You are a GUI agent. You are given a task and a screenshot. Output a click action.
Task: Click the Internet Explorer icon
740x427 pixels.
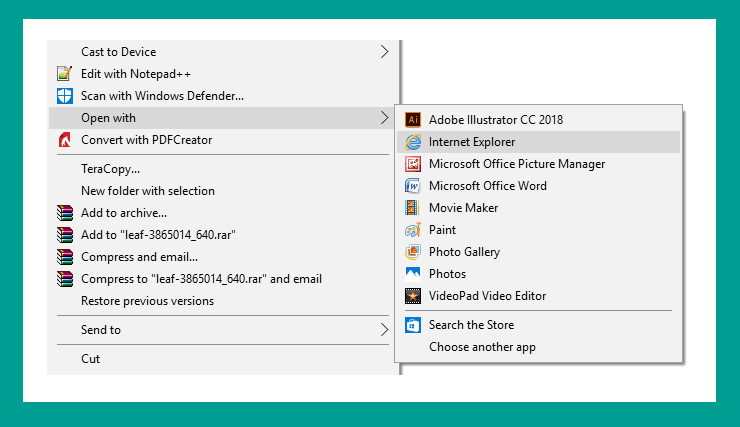(413, 142)
